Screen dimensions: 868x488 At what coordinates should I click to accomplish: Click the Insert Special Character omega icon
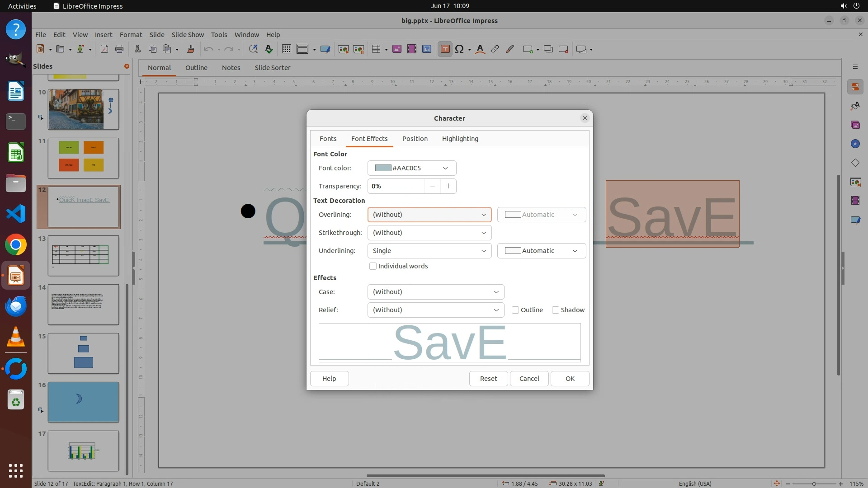tap(459, 49)
